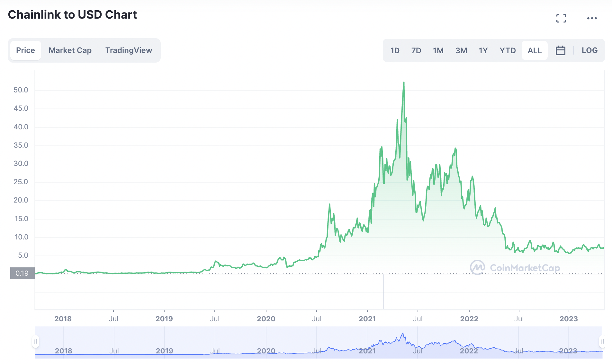Select the 7D time range
612x364 pixels.
pos(416,50)
